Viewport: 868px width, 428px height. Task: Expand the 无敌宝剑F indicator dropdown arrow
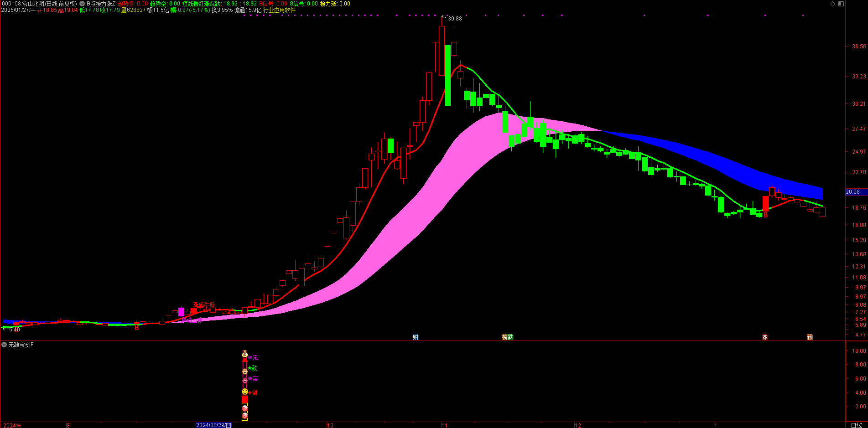coord(4,345)
